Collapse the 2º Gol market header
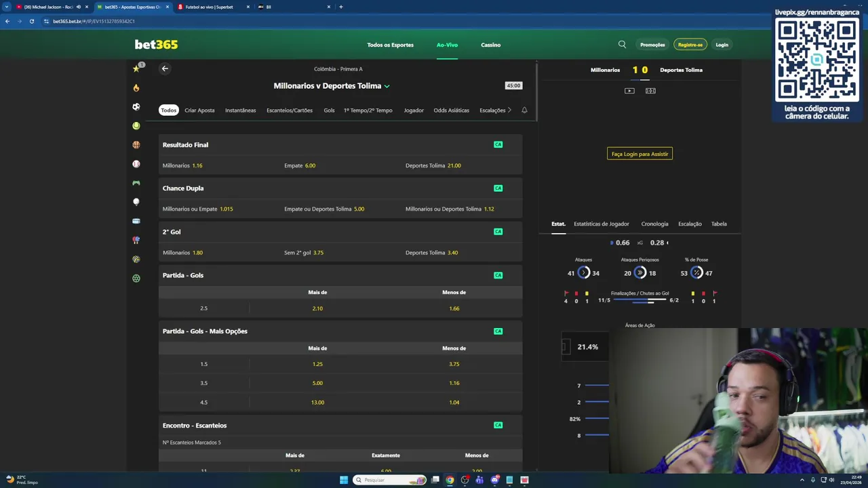Image resolution: width=868 pixels, height=488 pixels. 340,231
